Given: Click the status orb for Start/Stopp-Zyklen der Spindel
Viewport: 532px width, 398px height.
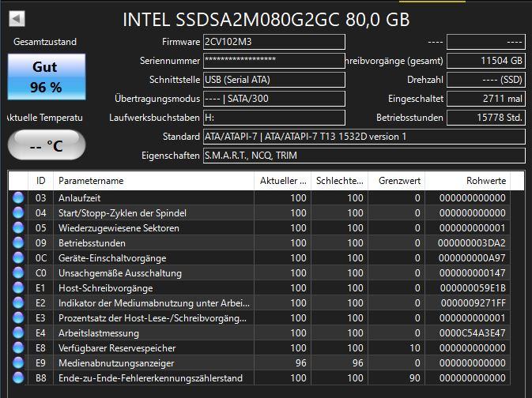Looking at the screenshot, I should point(18,212).
